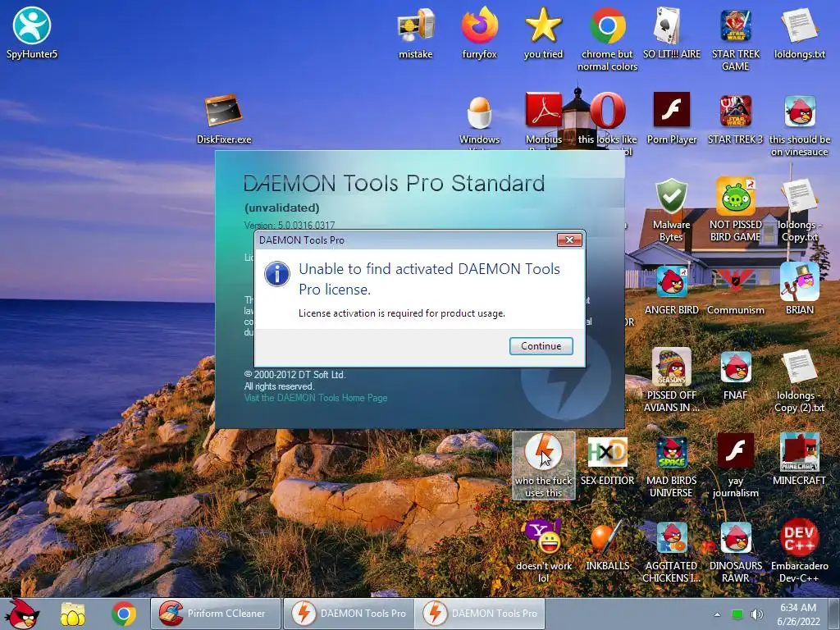
Task: Click the Show Desktop strip
Action: point(835,614)
